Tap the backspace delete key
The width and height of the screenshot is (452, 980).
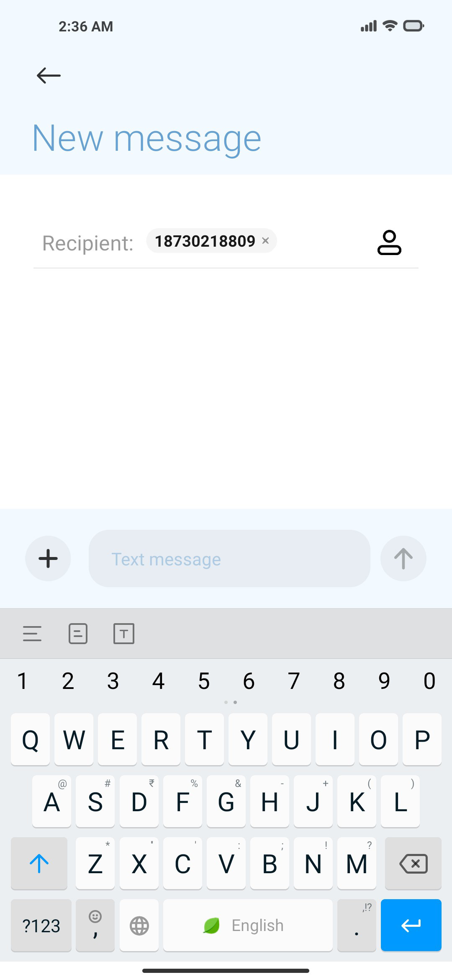tap(413, 864)
